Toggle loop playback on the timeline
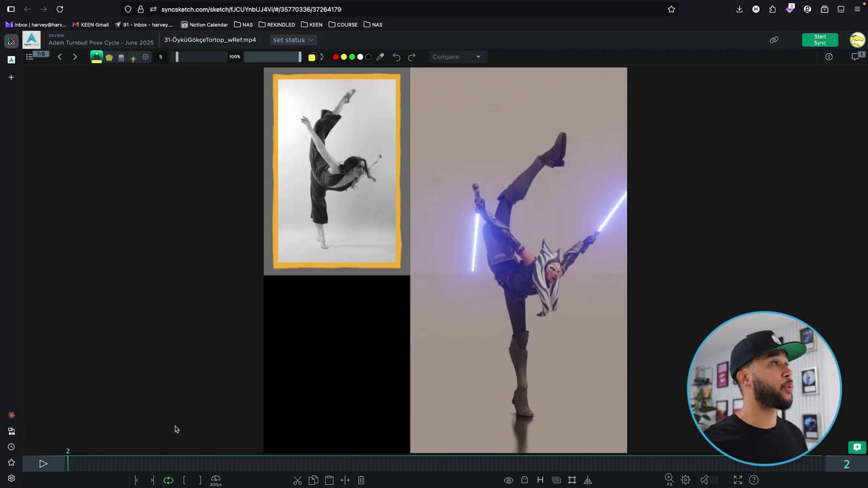Viewport: 868px width, 488px height. 168,480
